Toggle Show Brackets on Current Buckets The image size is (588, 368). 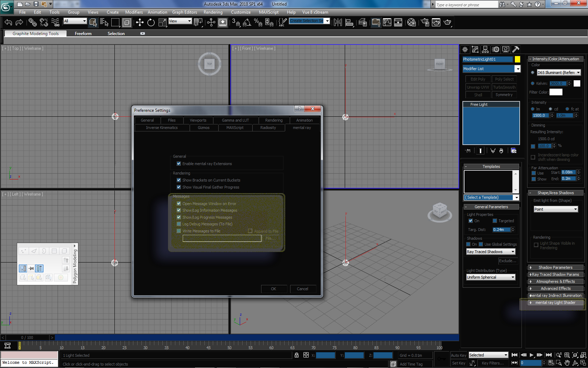[179, 180]
